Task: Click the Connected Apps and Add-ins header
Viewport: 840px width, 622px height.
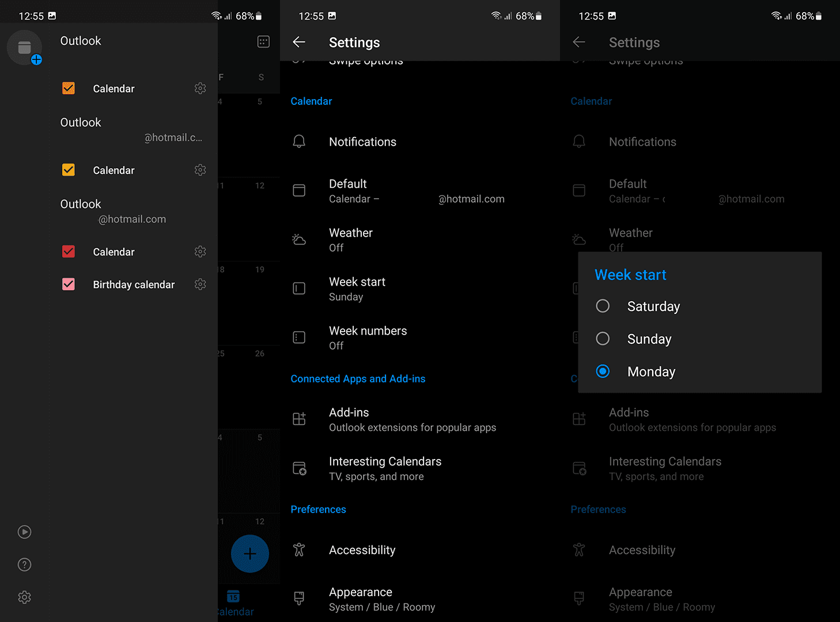Action: click(358, 379)
